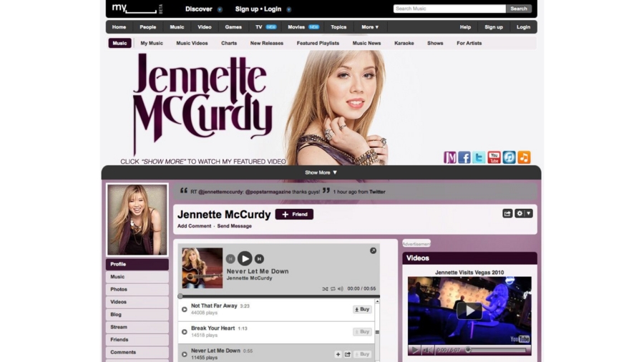
Task: Click the share profile icon
Action: [507, 213]
